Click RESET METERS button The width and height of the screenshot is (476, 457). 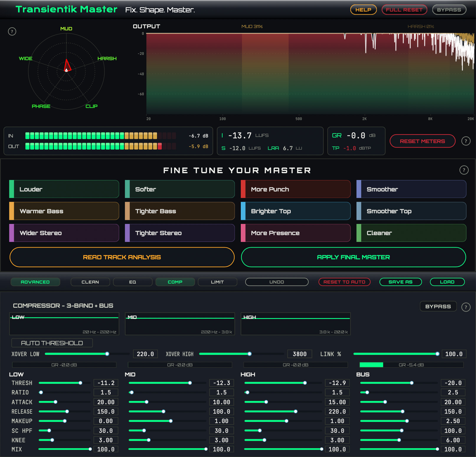[x=422, y=141]
